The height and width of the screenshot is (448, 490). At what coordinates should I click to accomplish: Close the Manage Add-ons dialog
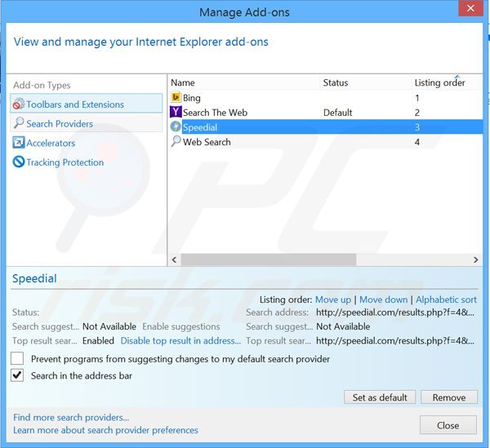click(x=448, y=425)
